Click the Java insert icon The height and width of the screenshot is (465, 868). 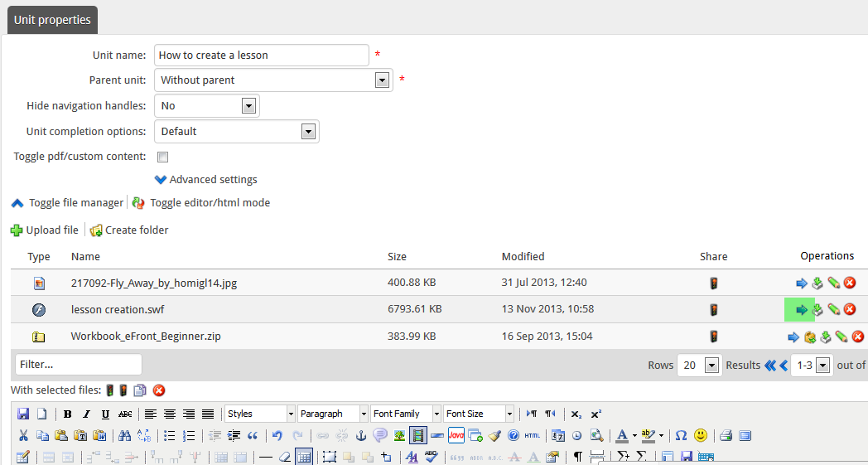click(456, 436)
